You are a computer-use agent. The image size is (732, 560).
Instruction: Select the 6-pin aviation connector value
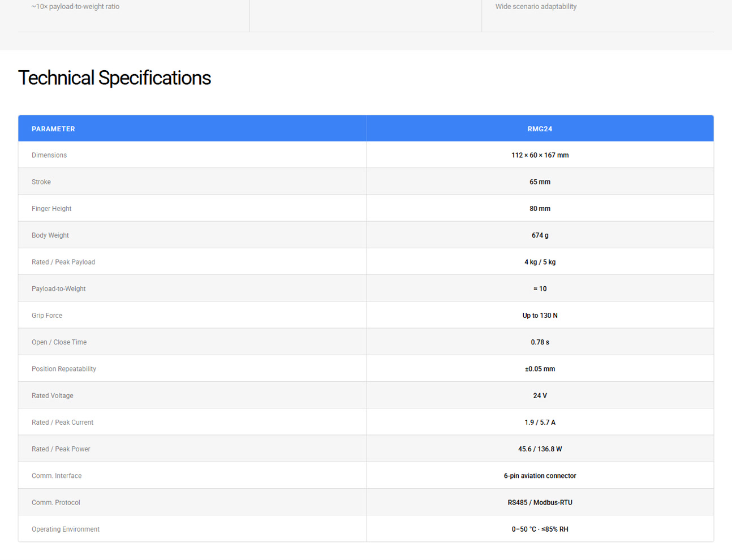540,476
